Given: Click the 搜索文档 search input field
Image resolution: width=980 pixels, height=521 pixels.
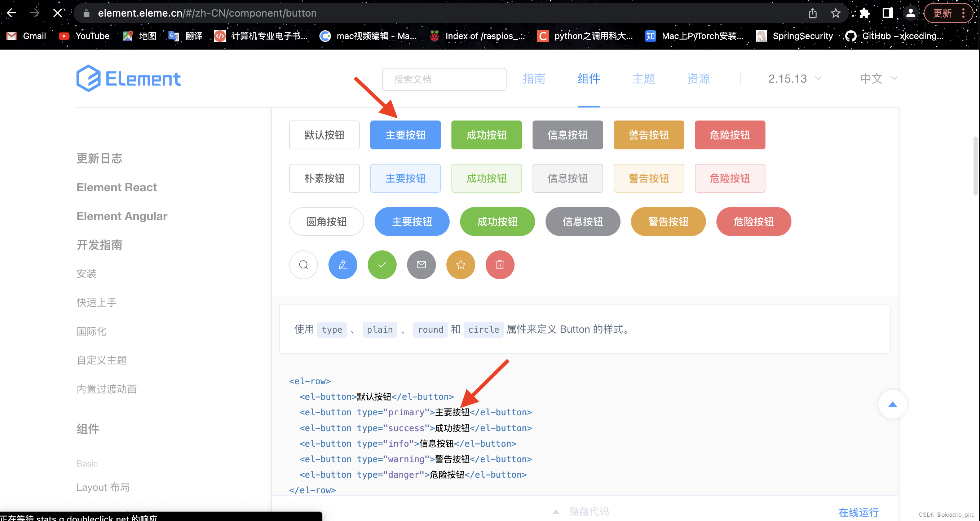Looking at the screenshot, I should click(443, 79).
